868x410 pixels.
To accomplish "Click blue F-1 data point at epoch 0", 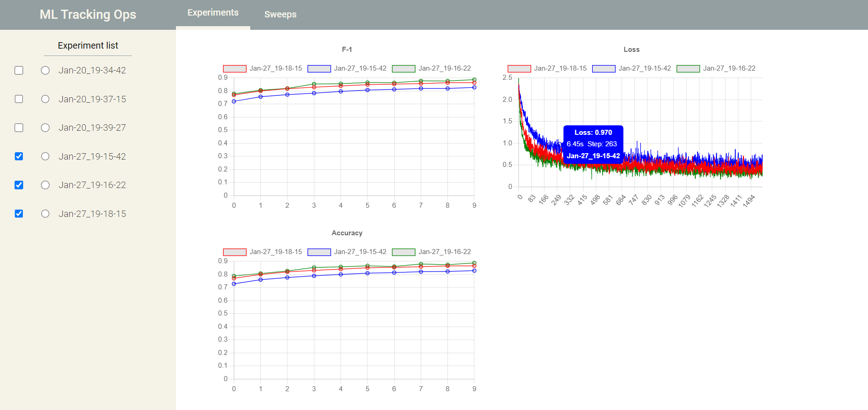I will coord(234,101).
